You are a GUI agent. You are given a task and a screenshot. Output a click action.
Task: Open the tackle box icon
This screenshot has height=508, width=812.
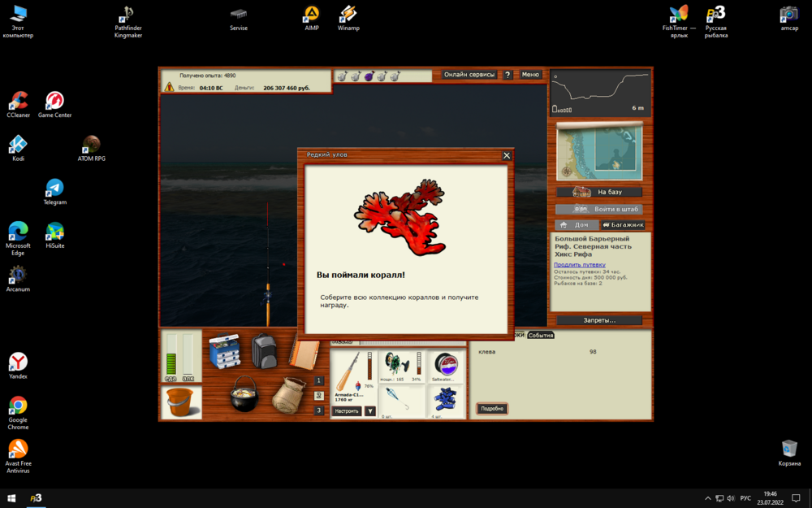pyautogui.click(x=224, y=352)
